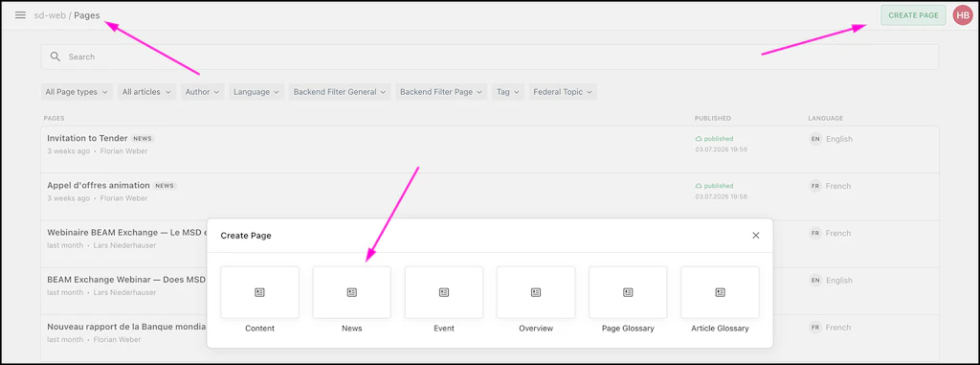The width and height of the screenshot is (980, 365).
Task: Click English language text in first row
Action: 838,139
